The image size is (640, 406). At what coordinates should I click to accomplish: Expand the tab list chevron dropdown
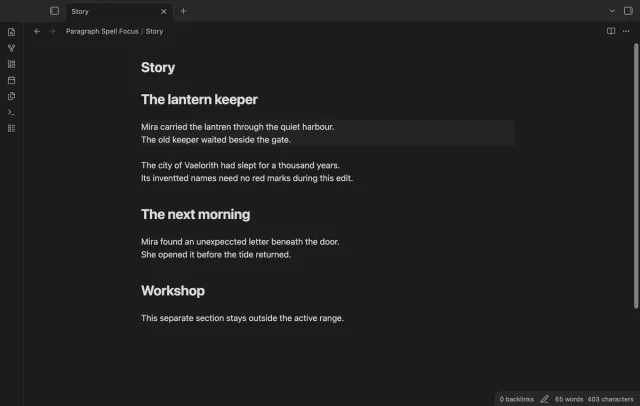[612, 11]
